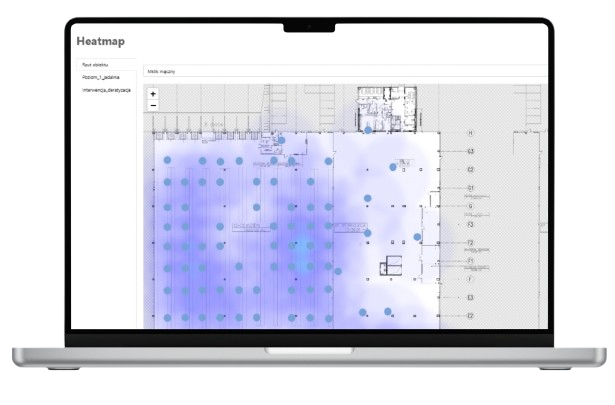This screenshot has width=615, height=405.
Task: Select the Rzut obiektu tab
Action: click(x=106, y=65)
